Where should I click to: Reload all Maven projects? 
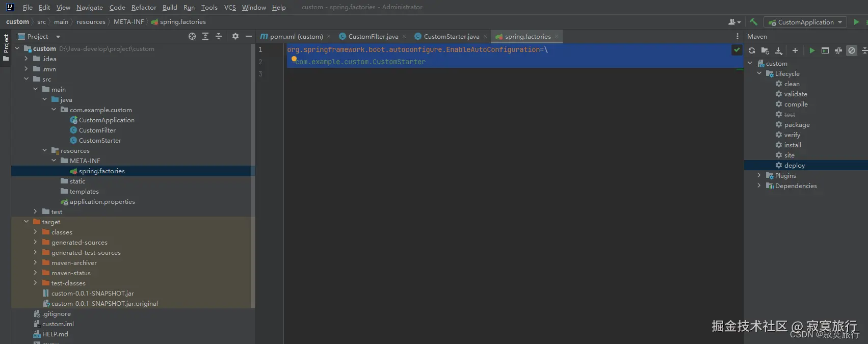tap(752, 50)
